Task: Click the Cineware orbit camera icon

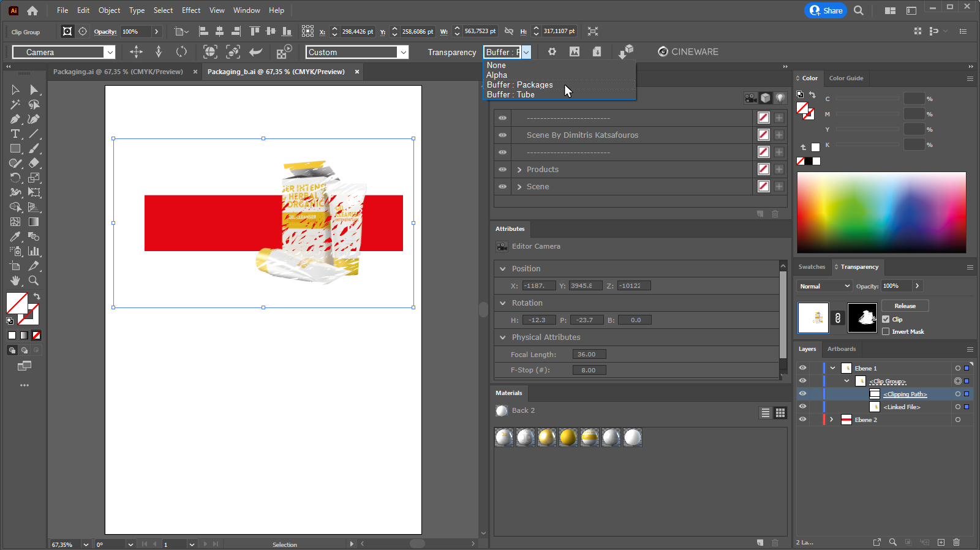Action: [x=181, y=52]
